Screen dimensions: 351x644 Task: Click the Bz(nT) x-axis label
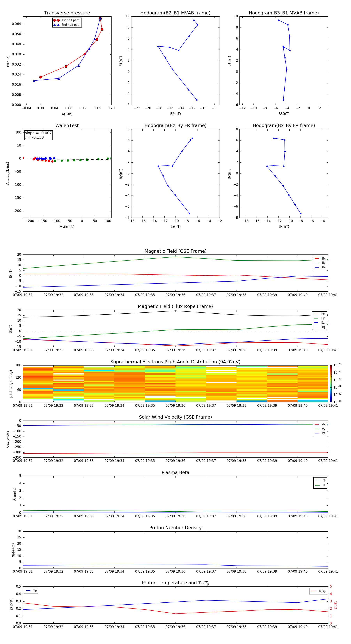tap(175, 227)
